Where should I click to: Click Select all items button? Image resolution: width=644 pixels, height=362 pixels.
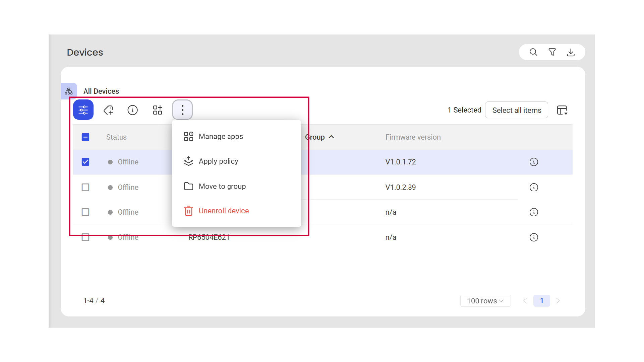coord(517,110)
